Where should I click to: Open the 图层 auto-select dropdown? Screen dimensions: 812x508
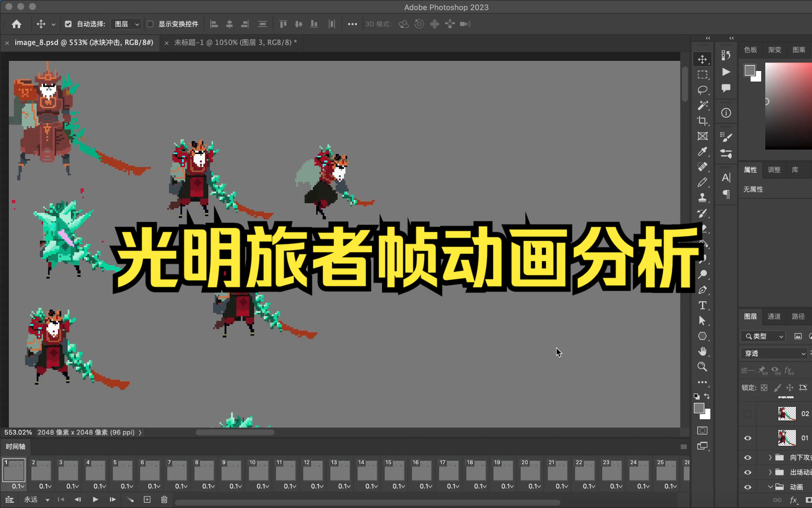coord(126,24)
